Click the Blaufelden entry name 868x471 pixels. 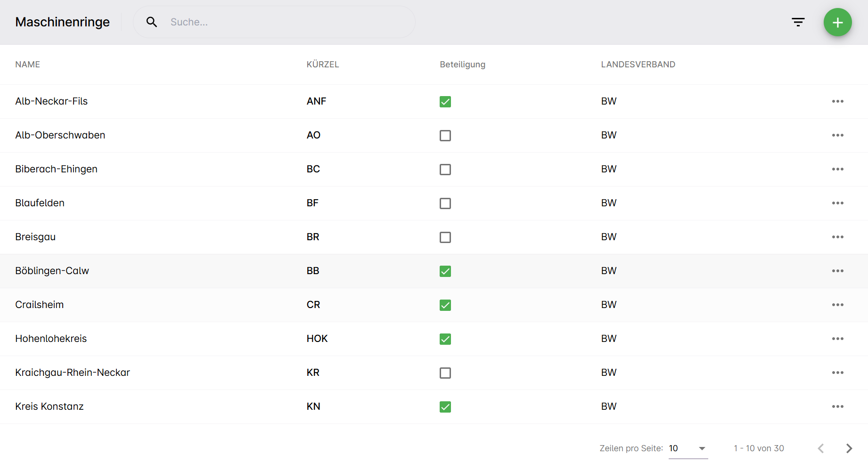pos(40,203)
